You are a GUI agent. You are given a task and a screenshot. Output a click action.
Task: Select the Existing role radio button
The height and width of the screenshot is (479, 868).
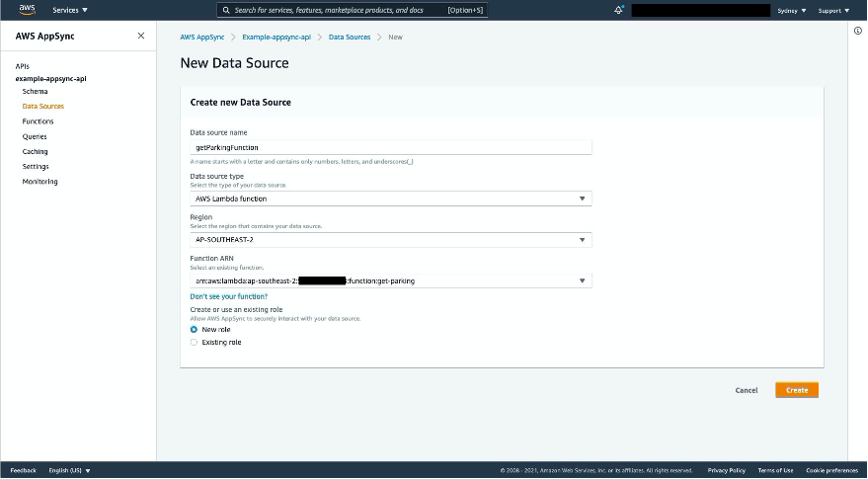click(194, 343)
